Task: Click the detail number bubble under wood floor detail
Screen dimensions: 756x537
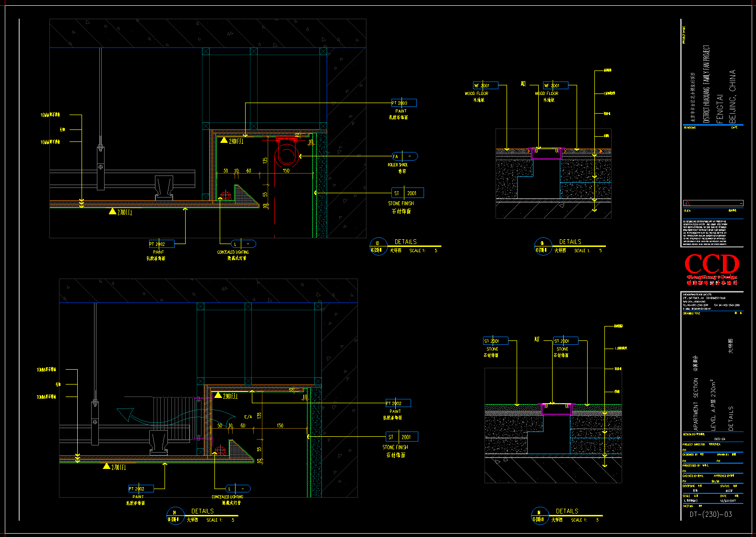Action: [x=543, y=246]
